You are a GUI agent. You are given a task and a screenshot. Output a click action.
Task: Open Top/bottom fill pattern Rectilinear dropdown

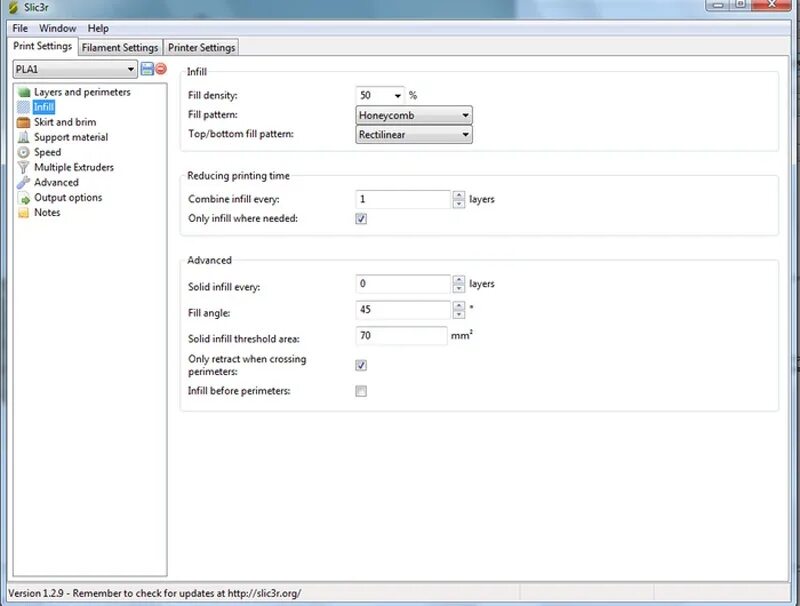click(x=414, y=135)
